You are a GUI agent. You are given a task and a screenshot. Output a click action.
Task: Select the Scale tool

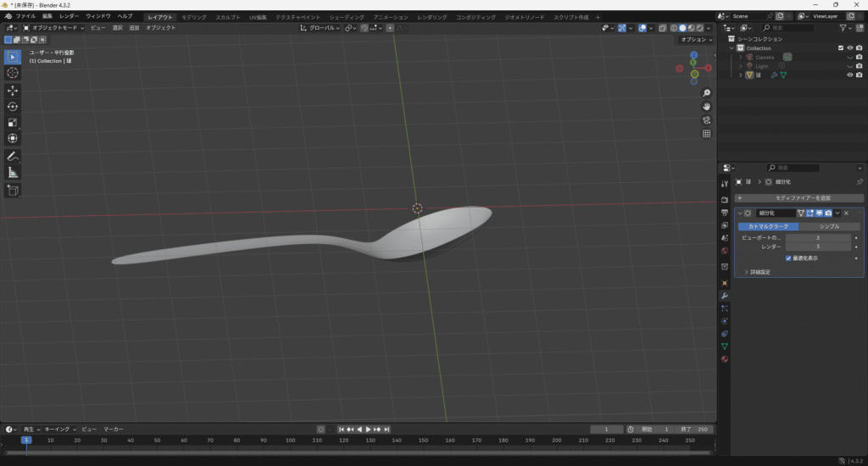tap(13, 122)
